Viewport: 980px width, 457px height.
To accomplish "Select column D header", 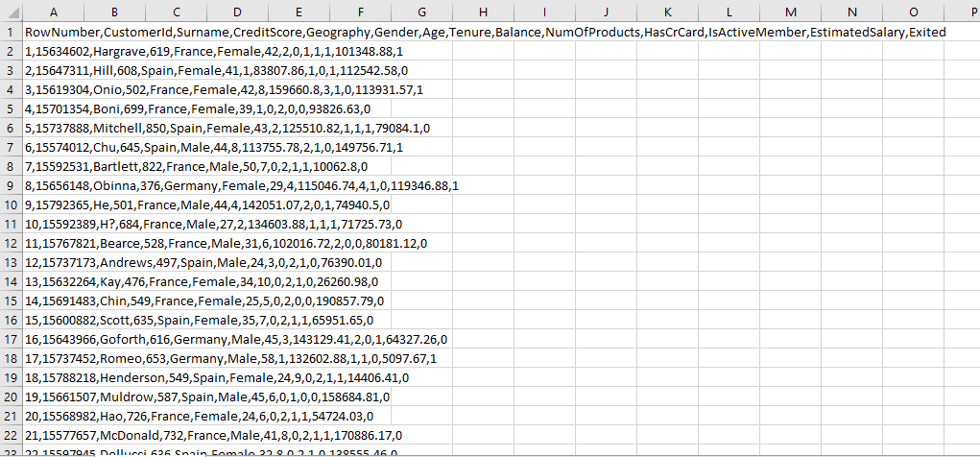I will 237,12.
